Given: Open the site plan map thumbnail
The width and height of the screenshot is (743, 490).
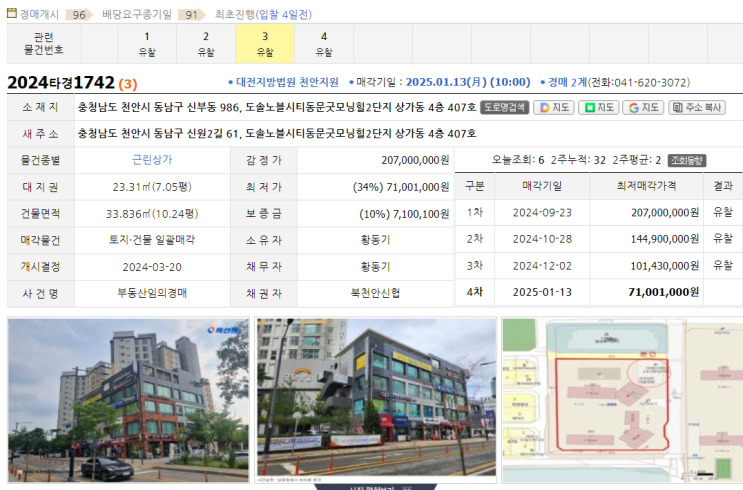Looking at the screenshot, I should (622, 400).
